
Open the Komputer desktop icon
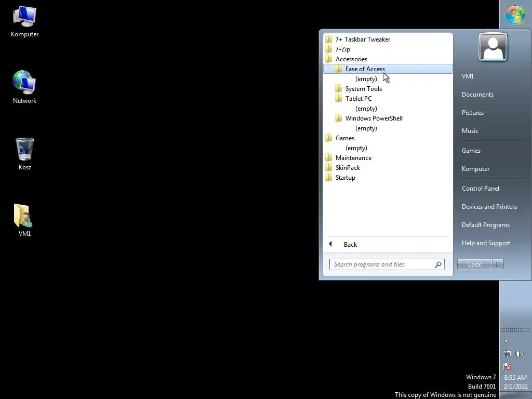point(24,22)
